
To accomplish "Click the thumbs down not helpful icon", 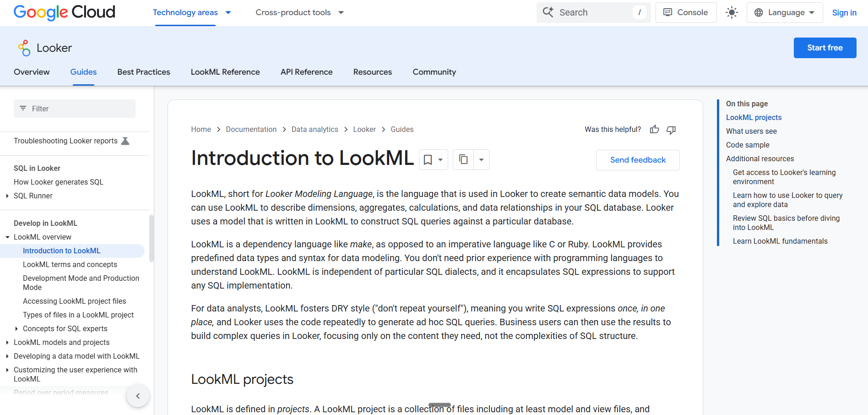I will (671, 130).
